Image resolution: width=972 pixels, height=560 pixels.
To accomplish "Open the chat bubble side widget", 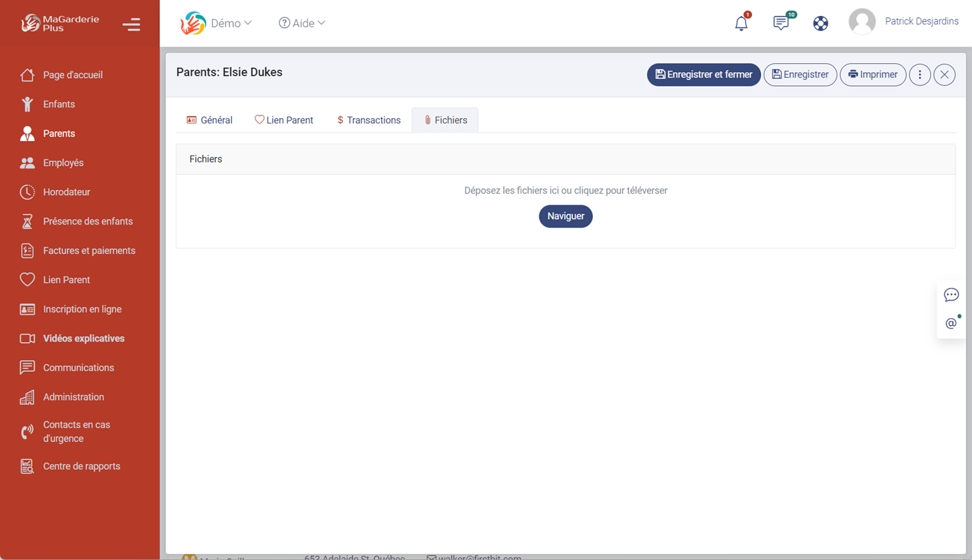I will coord(951,295).
